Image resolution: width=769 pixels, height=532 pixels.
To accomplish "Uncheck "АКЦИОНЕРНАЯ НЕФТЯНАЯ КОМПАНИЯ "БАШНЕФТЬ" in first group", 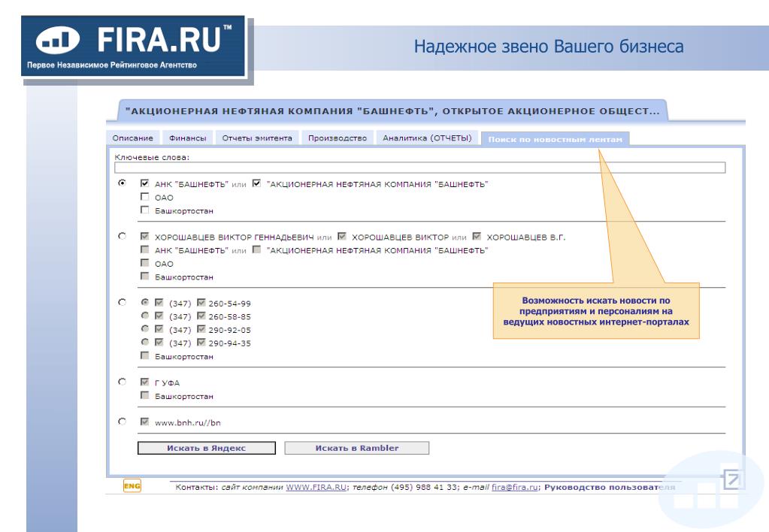I will pos(256,183).
